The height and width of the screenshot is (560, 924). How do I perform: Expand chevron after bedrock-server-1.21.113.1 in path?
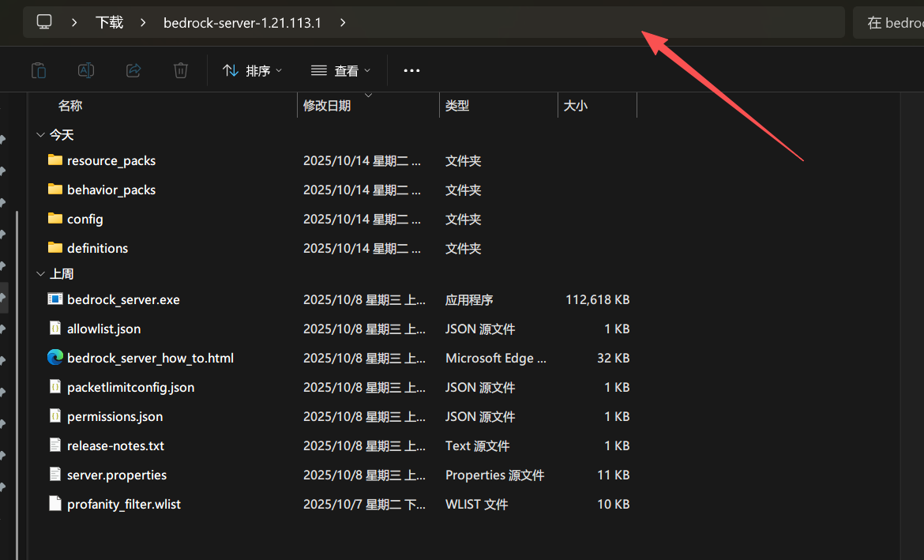343,23
